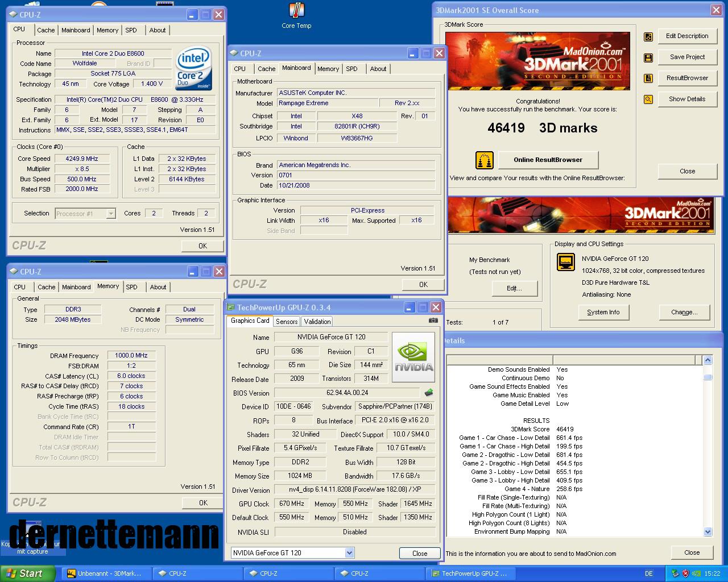Click the ResultBrowser button
The image size is (728, 582).
(x=687, y=78)
